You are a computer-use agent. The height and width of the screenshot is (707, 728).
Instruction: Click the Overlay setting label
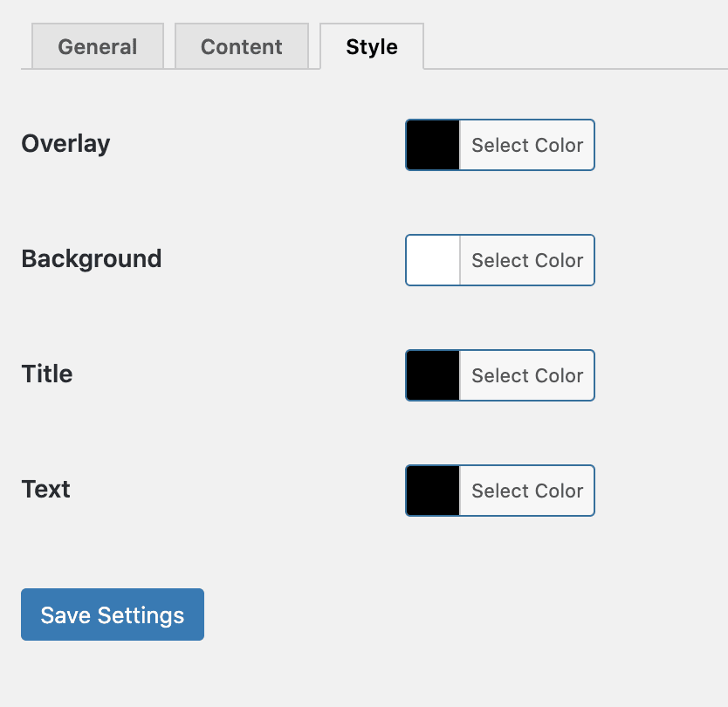pyautogui.click(x=65, y=144)
